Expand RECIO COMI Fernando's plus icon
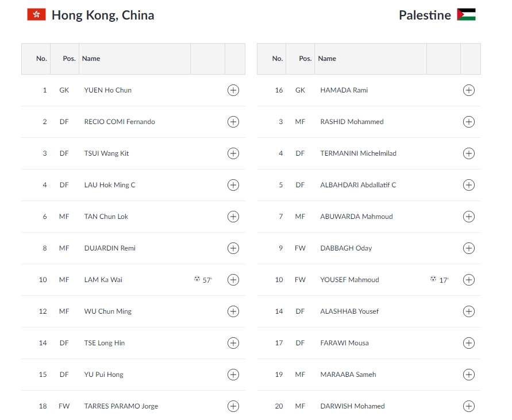Screen dimensions: 512x420 point(233,122)
